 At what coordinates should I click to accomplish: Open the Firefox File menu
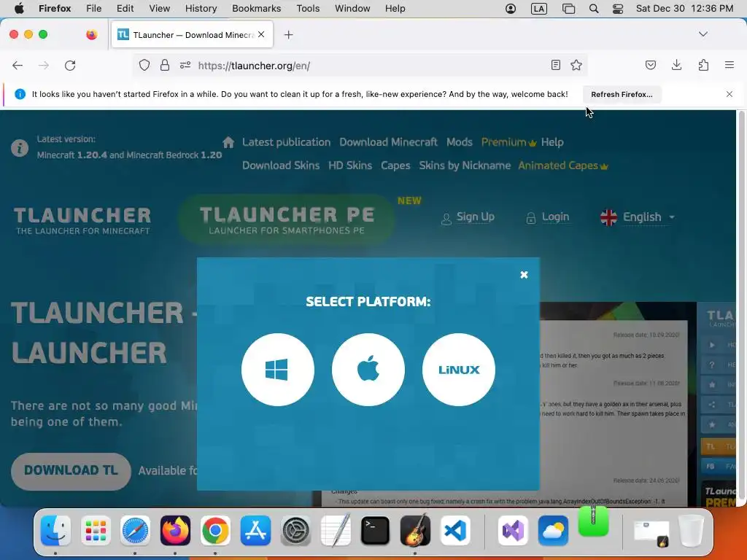[94, 9]
